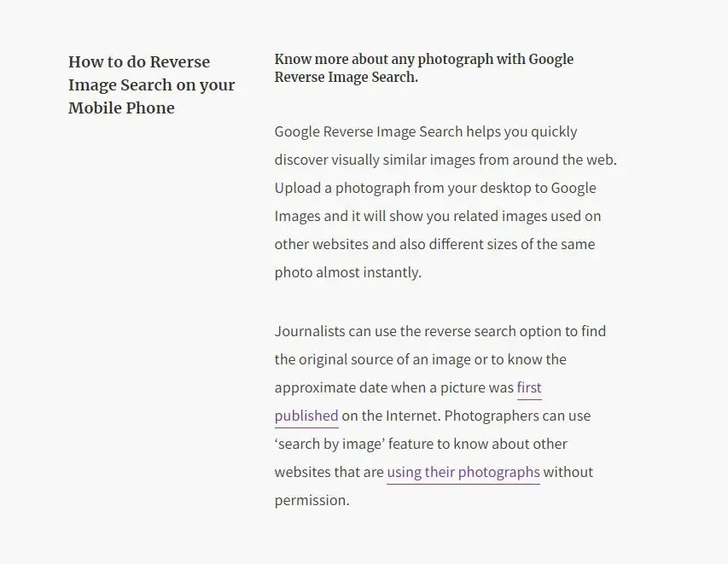This screenshot has height=564, width=728.
Task: Click the line beginning 'Journalists can use the reverse'
Action: click(440, 331)
